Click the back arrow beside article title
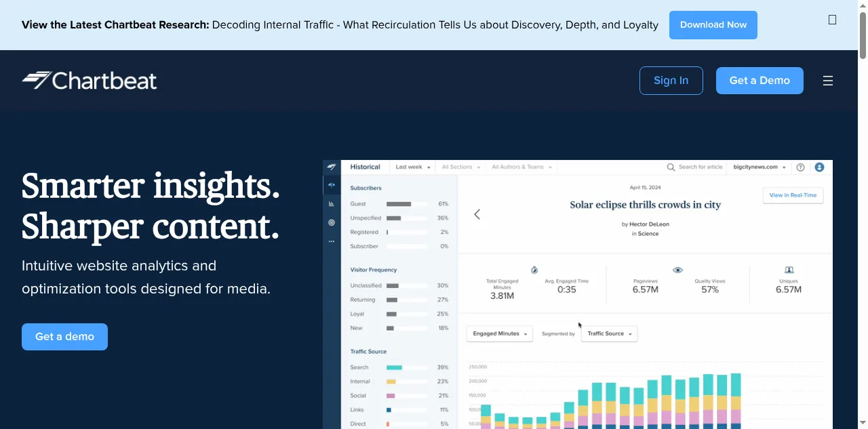Viewport: 868px width, 429px height. pyautogui.click(x=477, y=214)
